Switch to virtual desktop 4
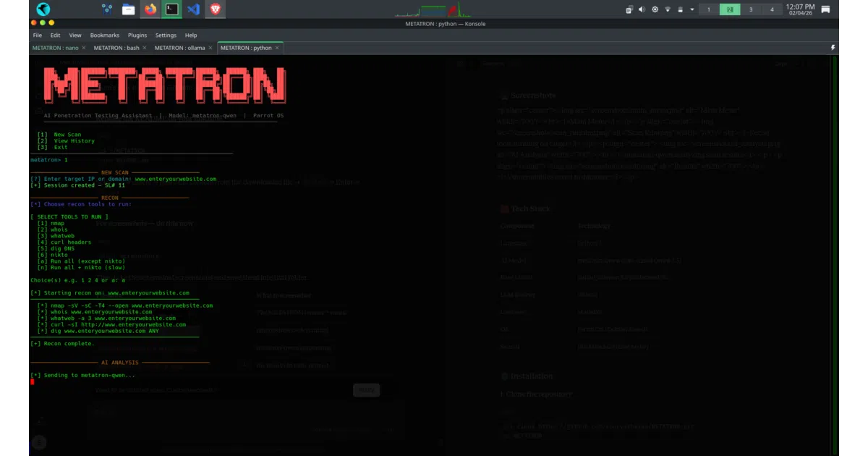Screen dimensions: 868x456 pos(772,9)
